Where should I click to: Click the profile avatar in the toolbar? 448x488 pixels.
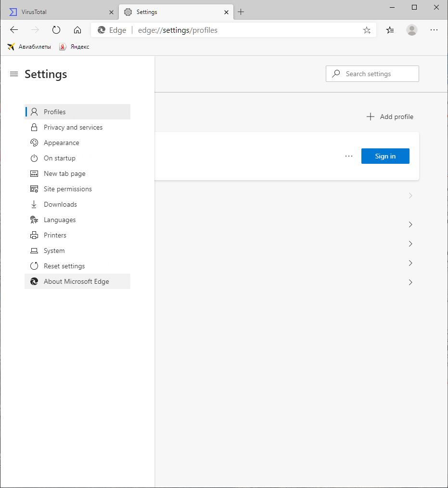coord(412,30)
